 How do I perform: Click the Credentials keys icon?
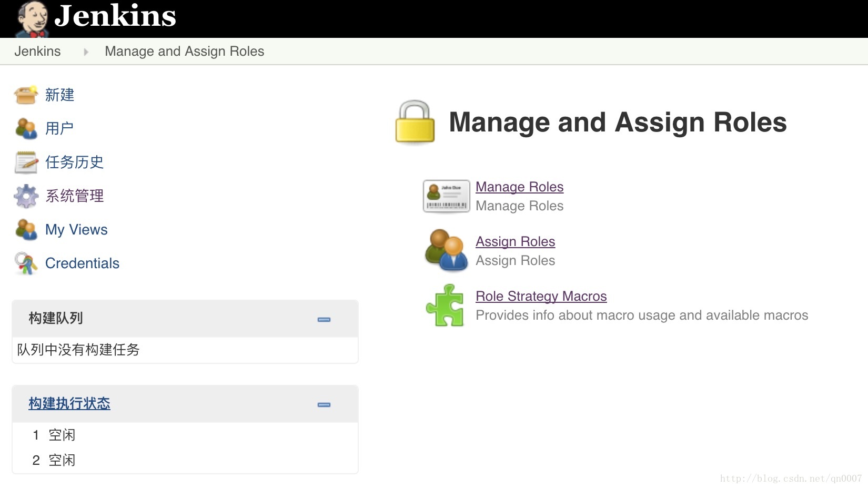(x=26, y=263)
